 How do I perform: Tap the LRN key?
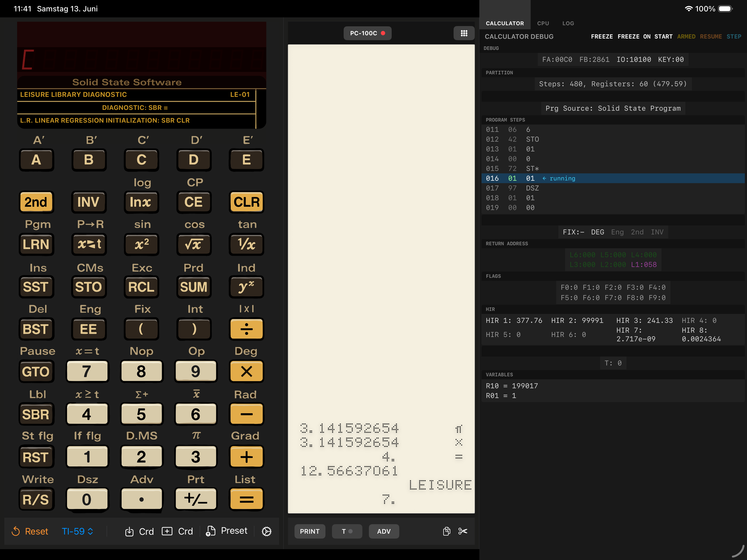click(x=36, y=244)
